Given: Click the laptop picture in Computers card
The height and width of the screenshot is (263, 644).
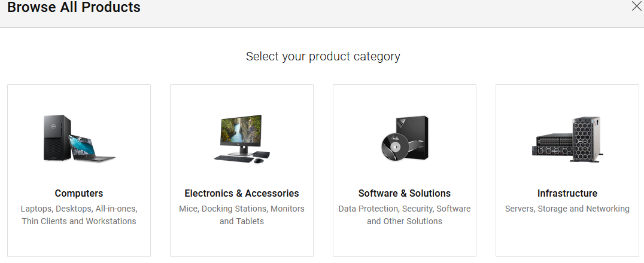Looking at the screenshot, I should (92, 149).
